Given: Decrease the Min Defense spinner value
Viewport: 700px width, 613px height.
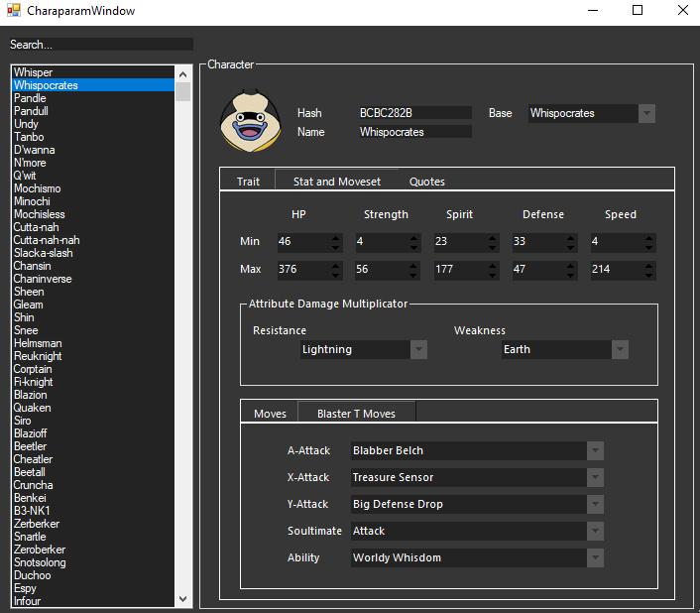Looking at the screenshot, I should [x=570, y=247].
